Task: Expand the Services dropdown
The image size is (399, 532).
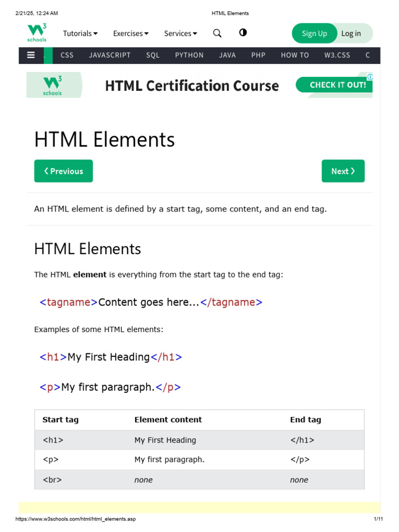Action: 180,33
